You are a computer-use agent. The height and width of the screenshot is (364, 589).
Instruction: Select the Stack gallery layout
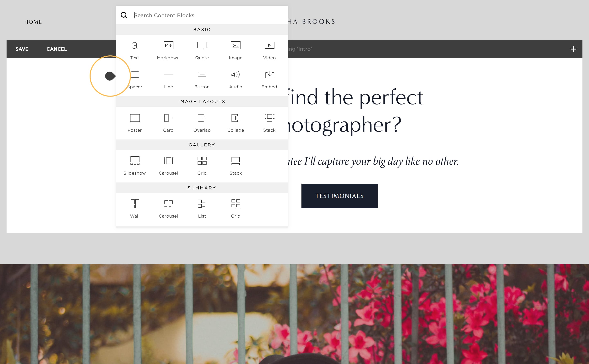(236, 165)
